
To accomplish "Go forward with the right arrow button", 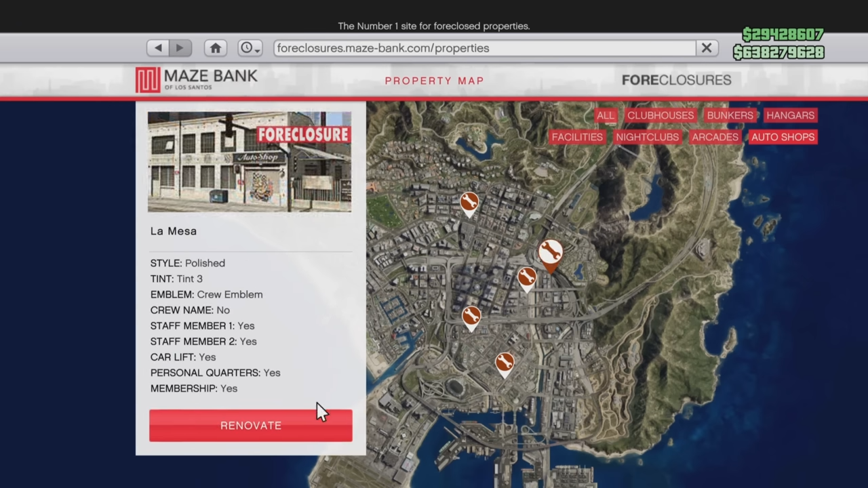I will 180,48.
